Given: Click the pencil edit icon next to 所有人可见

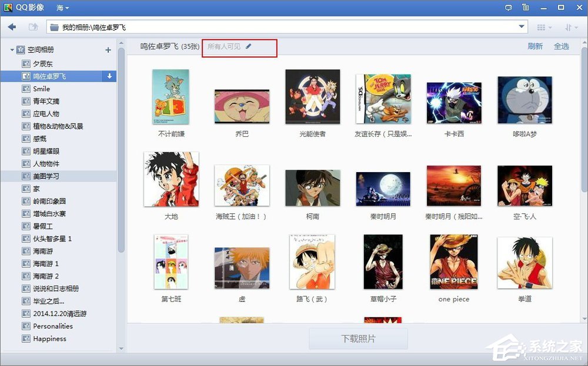Looking at the screenshot, I should 247,47.
